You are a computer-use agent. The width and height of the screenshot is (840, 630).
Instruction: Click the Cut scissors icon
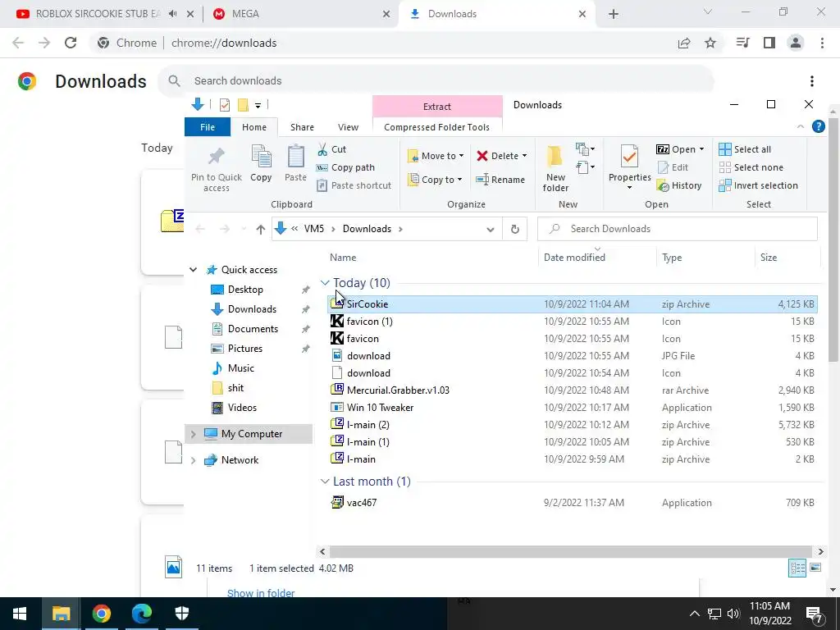click(322, 149)
